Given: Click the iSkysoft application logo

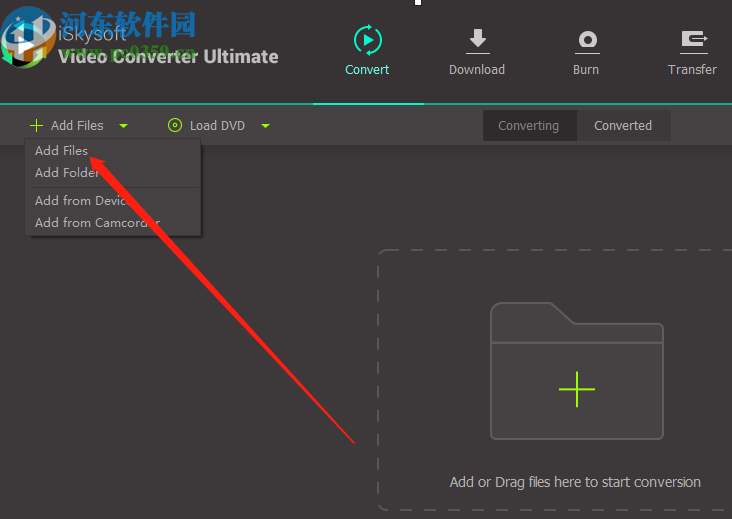Looking at the screenshot, I should pos(27,38).
